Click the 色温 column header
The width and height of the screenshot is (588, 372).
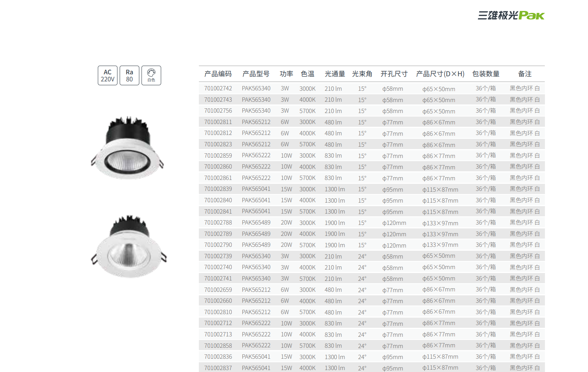[x=307, y=74]
